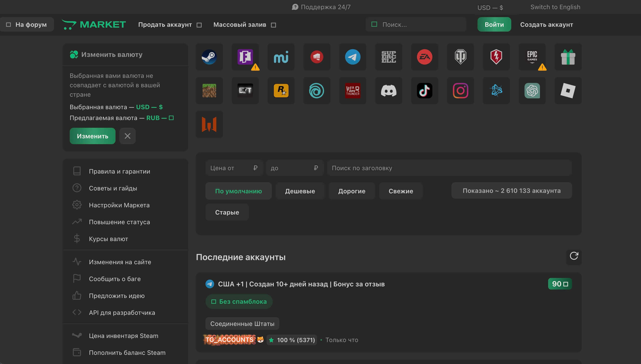Open the Escape from Tarkov category
The image size is (641, 364).
(245, 90)
